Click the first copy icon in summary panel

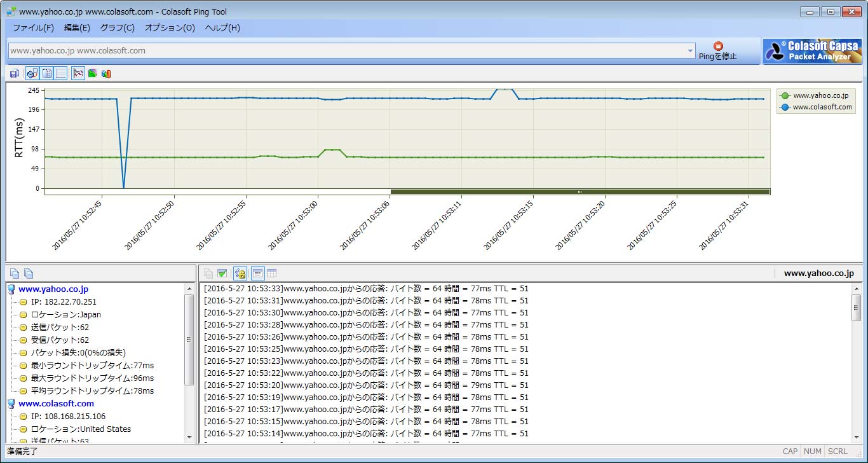[15, 273]
